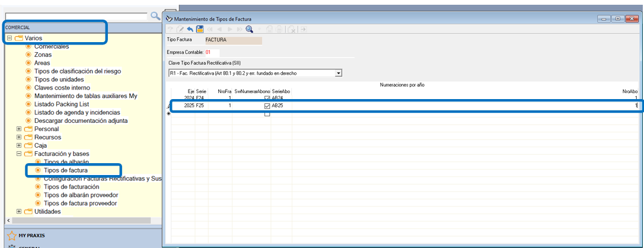Screen dimensions: 644x248
Task: Collapse the Facturación y bases node
Action: tap(19, 154)
